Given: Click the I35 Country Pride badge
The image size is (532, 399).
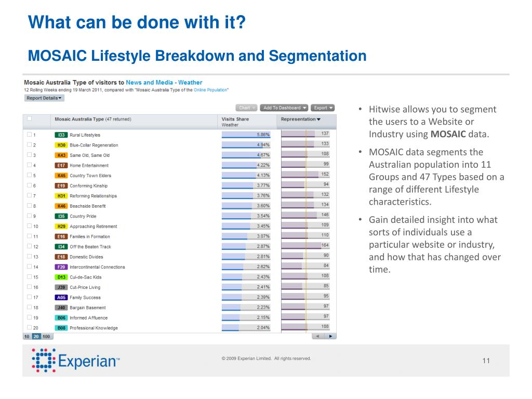Looking at the screenshot, I should point(61,216).
